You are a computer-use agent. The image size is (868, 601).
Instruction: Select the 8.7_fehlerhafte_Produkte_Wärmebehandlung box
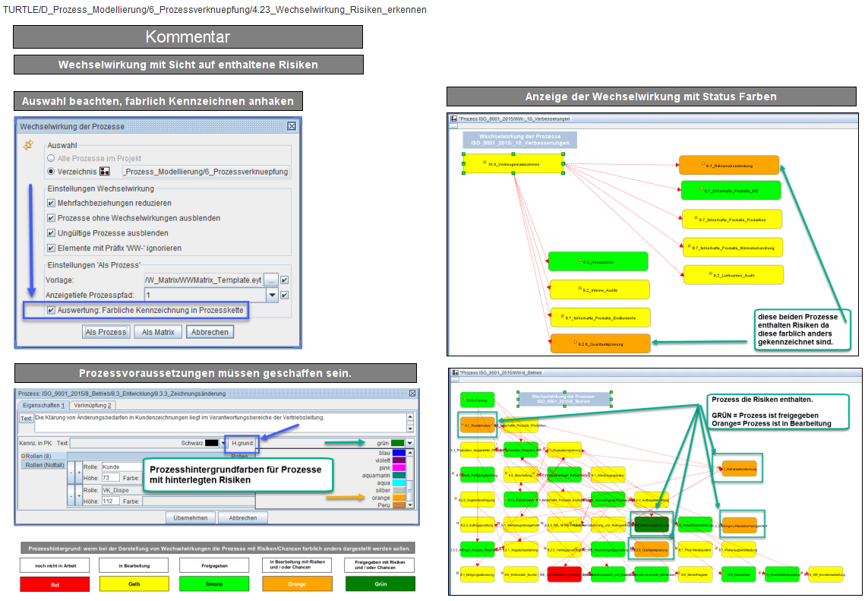click(733, 248)
